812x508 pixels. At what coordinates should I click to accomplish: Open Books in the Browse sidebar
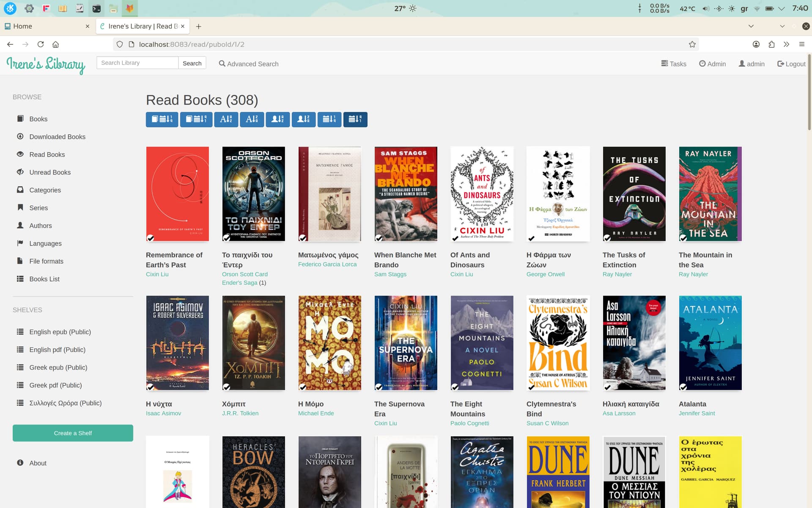pyautogui.click(x=38, y=119)
